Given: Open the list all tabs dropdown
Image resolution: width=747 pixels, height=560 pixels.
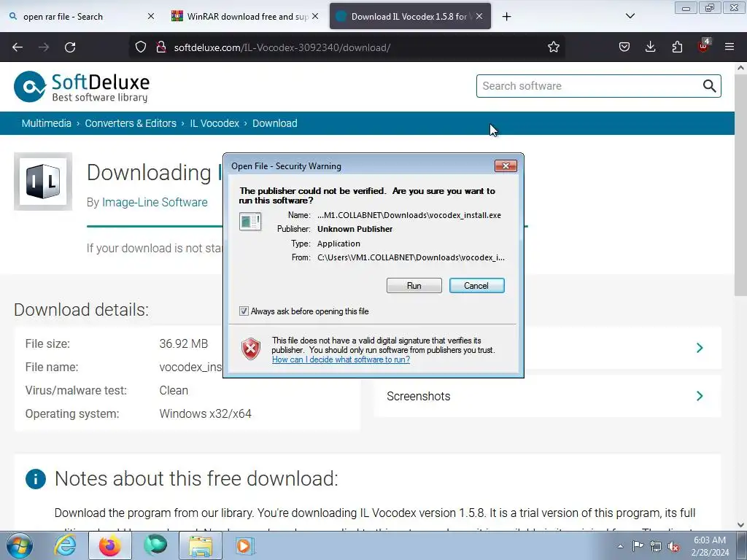Looking at the screenshot, I should point(630,16).
